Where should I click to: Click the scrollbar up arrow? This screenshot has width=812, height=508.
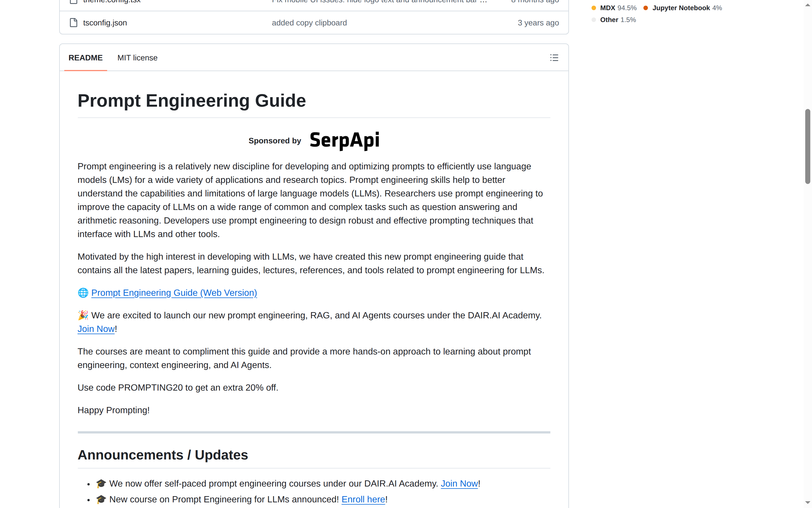[x=808, y=5]
